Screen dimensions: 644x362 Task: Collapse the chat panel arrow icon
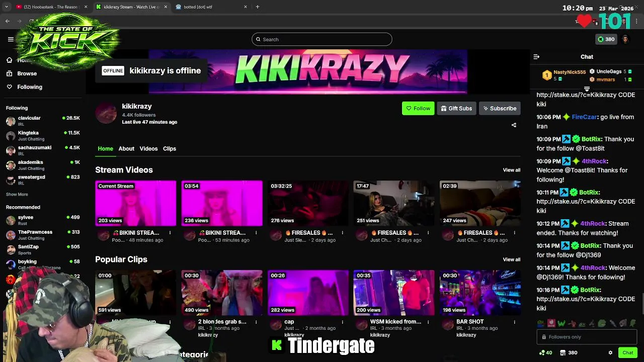536,57
